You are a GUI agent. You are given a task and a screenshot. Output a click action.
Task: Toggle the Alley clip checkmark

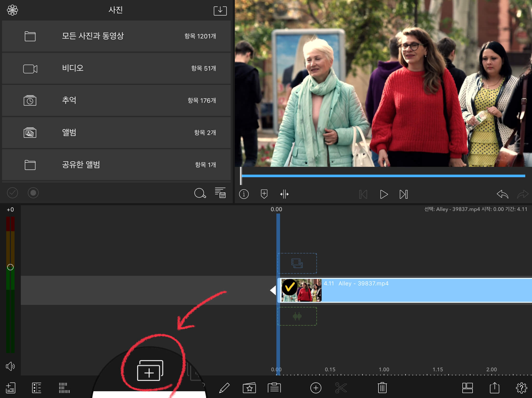(290, 287)
